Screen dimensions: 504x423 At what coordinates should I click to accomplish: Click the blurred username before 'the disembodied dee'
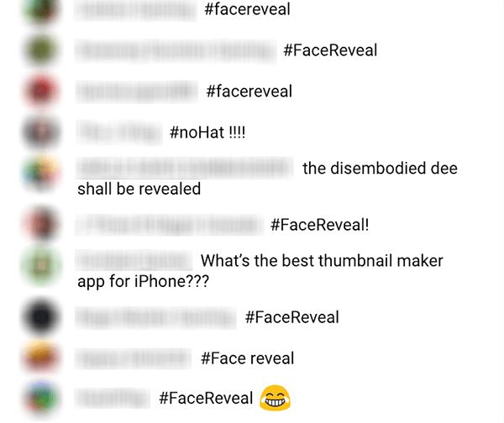tap(185, 168)
